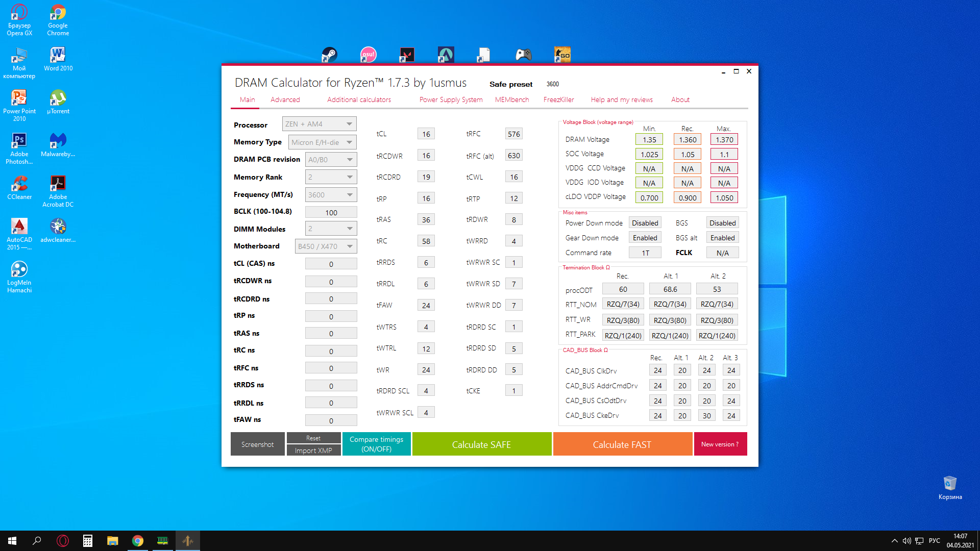Expand the Processor dropdown

coord(349,124)
